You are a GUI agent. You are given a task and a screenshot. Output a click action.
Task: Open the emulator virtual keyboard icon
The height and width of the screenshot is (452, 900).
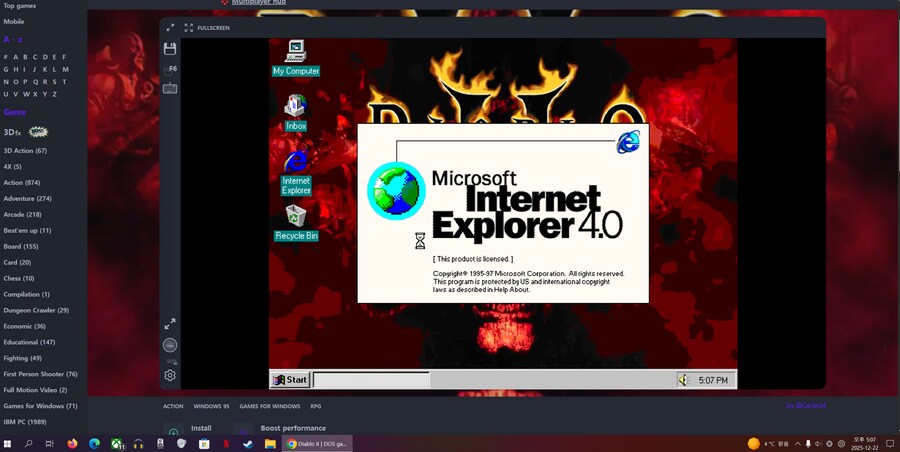(x=170, y=89)
